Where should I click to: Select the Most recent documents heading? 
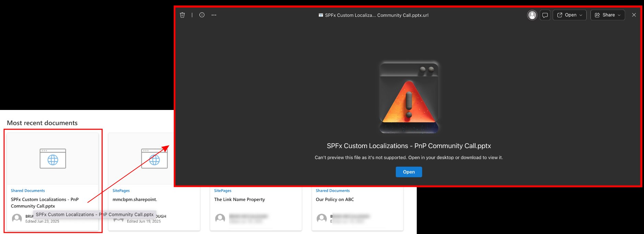click(42, 123)
